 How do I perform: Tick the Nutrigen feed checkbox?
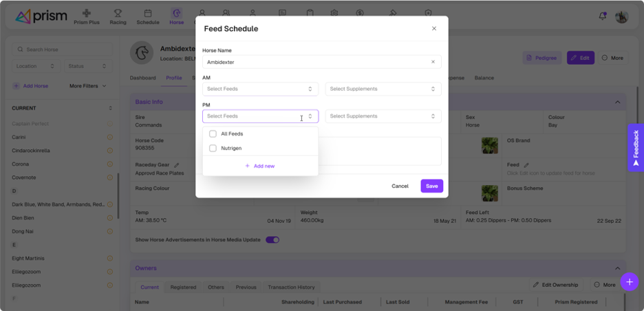pos(213,148)
